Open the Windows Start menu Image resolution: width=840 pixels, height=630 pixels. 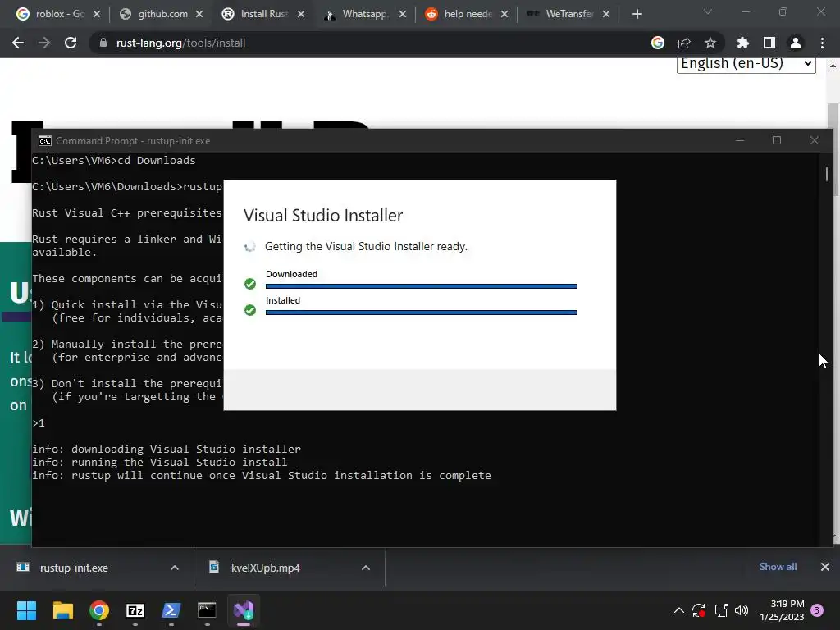[27, 610]
